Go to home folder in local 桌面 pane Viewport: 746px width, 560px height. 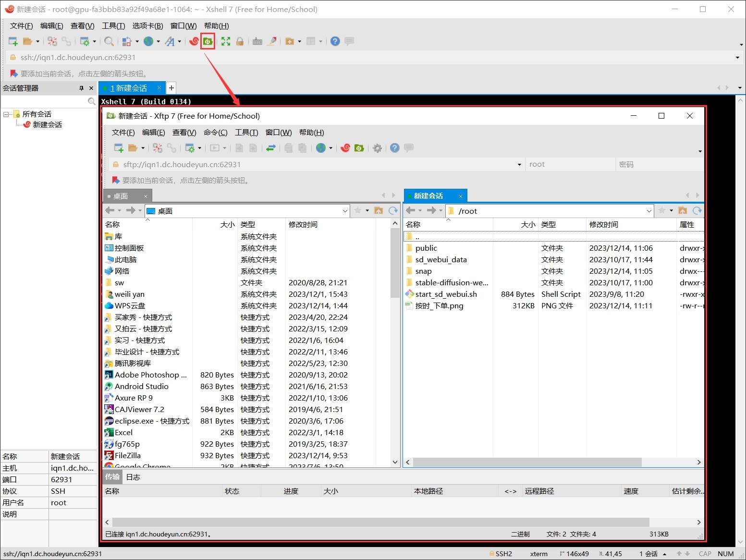(x=379, y=211)
